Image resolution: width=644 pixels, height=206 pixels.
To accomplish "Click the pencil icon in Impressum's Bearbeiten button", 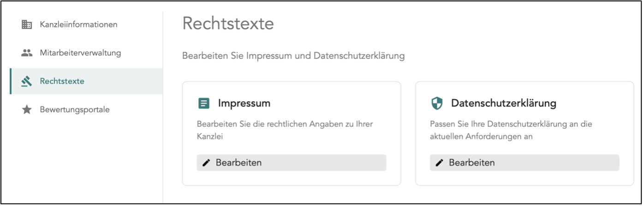I will point(206,163).
